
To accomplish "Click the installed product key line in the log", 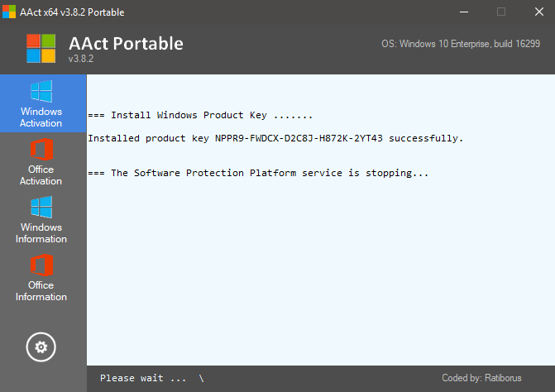I will (275, 138).
